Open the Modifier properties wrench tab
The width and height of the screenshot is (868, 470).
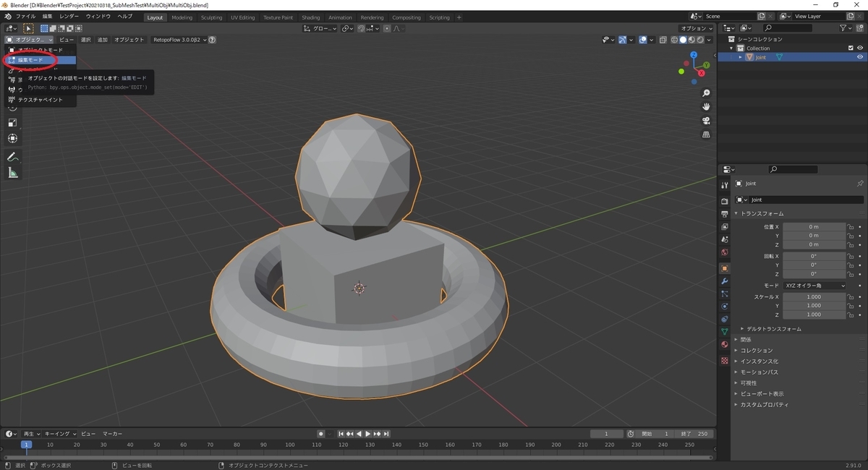724,281
